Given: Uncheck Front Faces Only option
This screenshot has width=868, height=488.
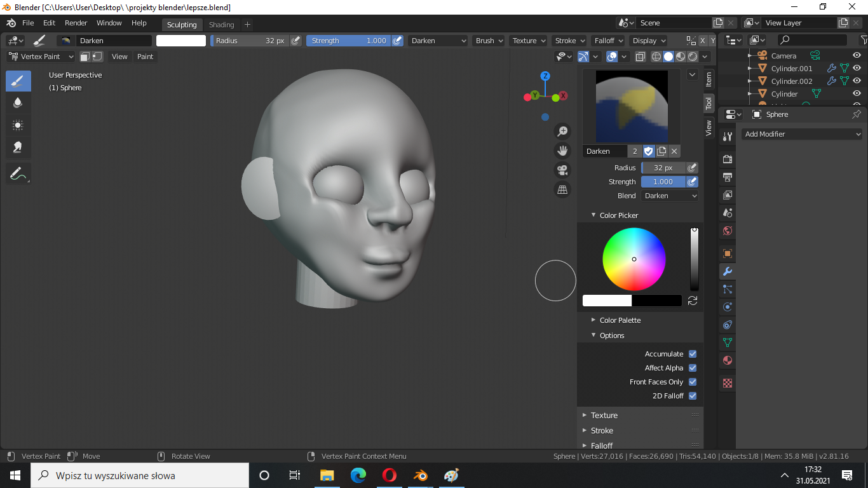Looking at the screenshot, I should click(x=693, y=382).
